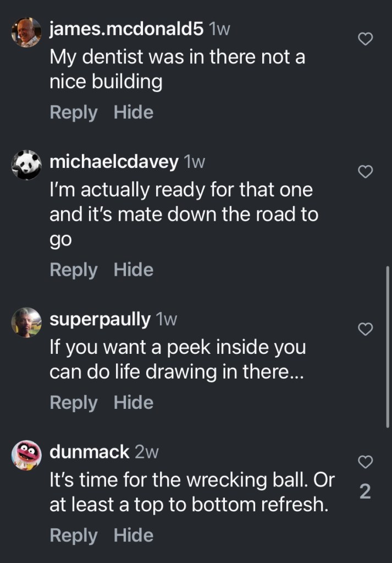Screen dimensions: 392x563
Task: Open dunmack's muppet avatar
Action: 26,455
